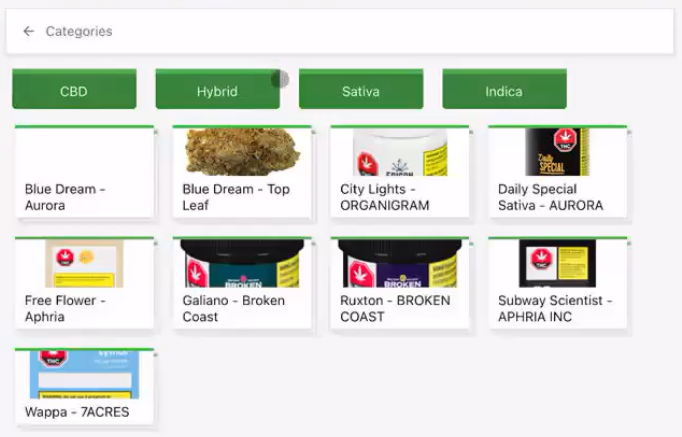Select Ruxton - BROKEN COAST jar image
The width and height of the screenshot is (682, 437).
click(x=399, y=264)
